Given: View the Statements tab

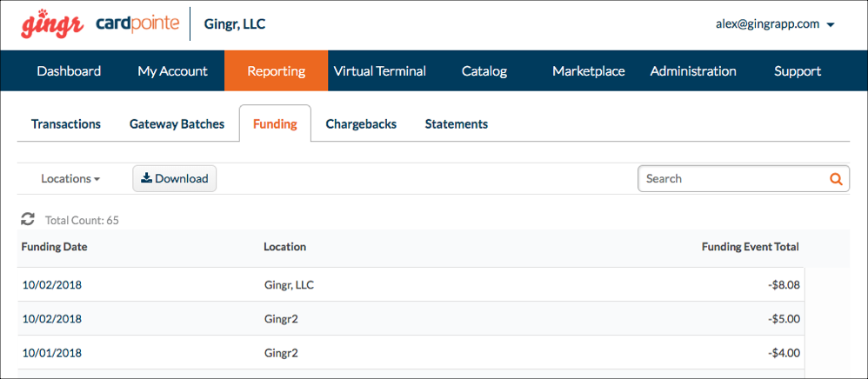Looking at the screenshot, I should coord(456,124).
